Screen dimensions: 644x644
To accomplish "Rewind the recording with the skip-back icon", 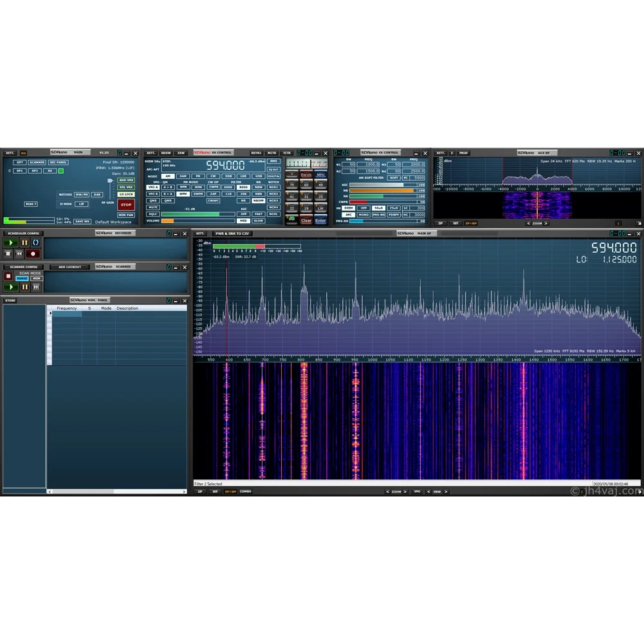I will coord(19,253).
